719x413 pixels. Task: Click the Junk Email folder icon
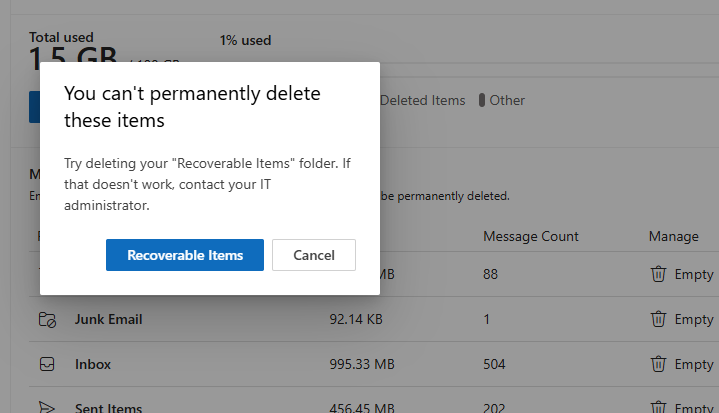pyautogui.click(x=47, y=320)
